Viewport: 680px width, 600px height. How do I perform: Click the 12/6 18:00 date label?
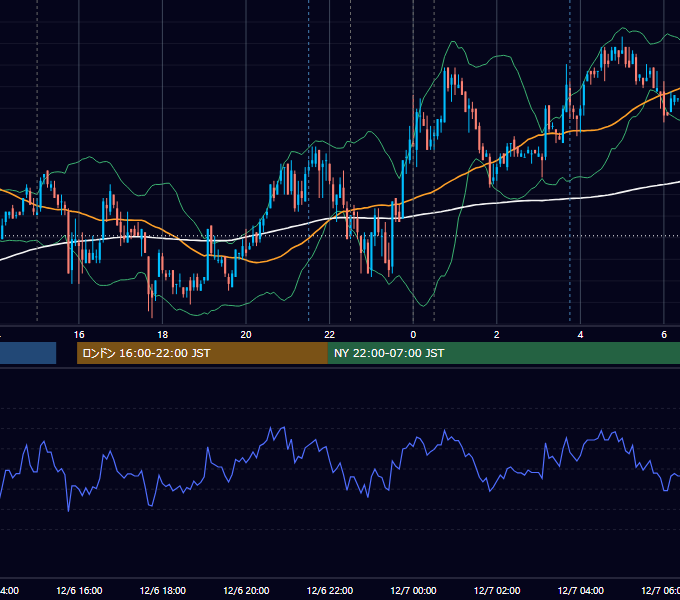click(163, 590)
